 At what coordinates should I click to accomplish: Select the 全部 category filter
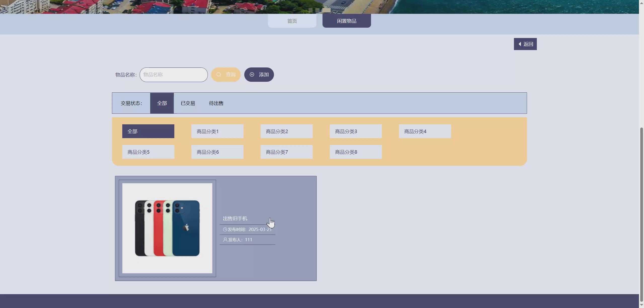(x=148, y=131)
